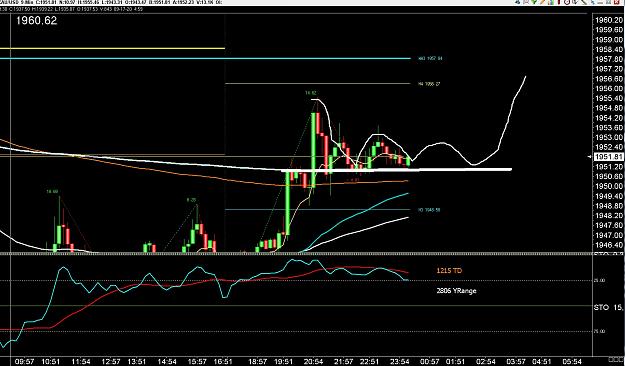Click the large 1960.62 price readout
This screenshot has width=625, height=366.
pos(36,21)
